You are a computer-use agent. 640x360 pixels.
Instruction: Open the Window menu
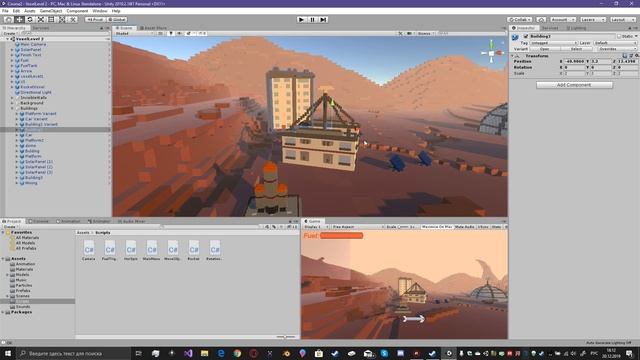pyautogui.click(x=100, y=11)
